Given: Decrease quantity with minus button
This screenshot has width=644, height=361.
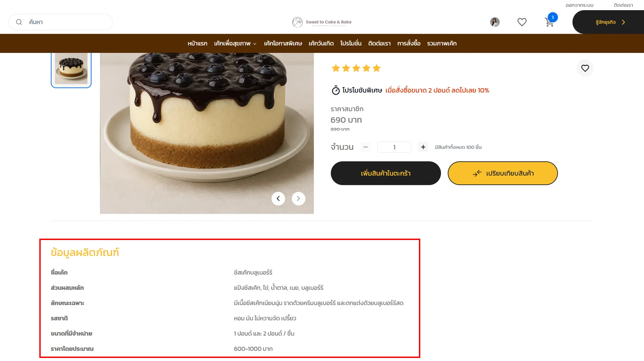Looking at the screenshot, I should 365,147.
